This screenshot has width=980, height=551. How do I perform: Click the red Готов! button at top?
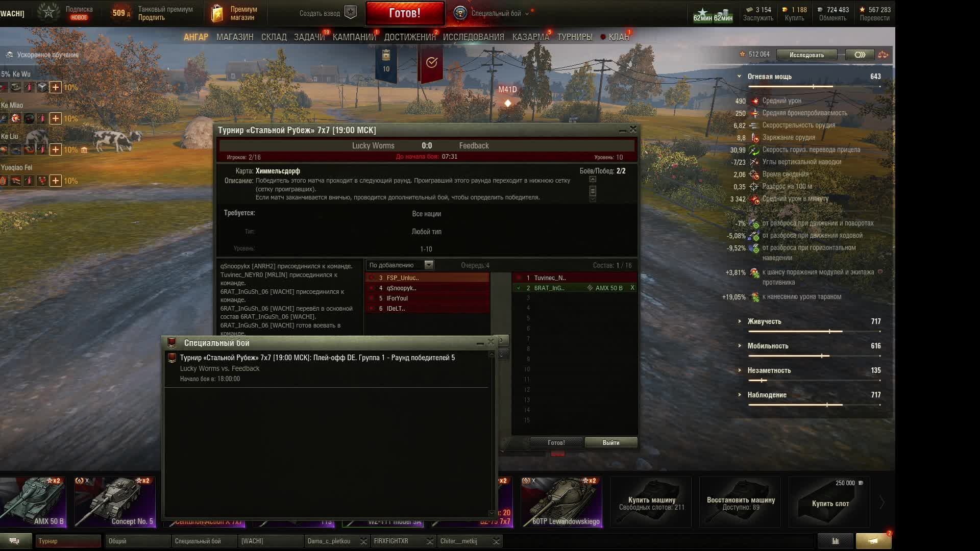(x=405, y=13)
